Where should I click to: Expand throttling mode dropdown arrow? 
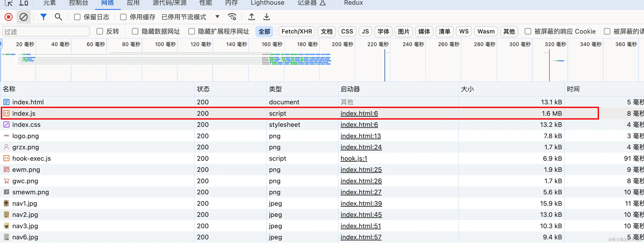[217, 17]
